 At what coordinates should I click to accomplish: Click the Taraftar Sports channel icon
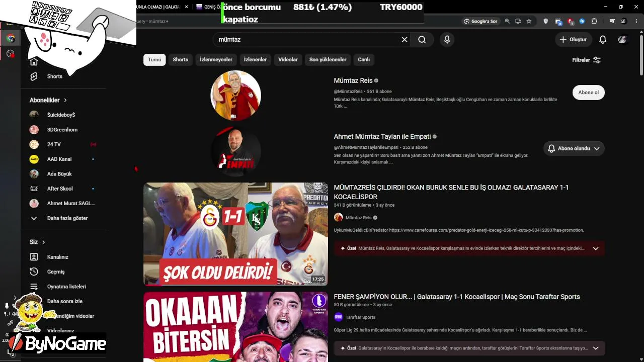(338, 317)
